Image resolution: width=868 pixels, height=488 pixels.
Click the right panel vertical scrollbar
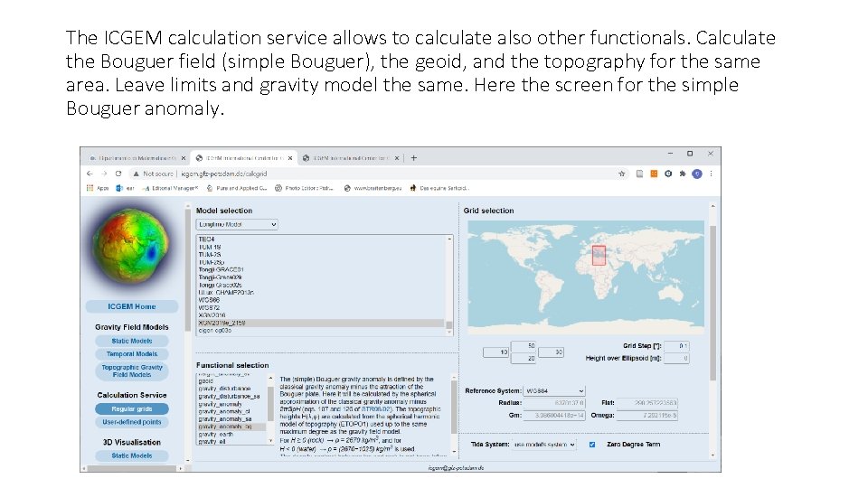pos(713,302)
